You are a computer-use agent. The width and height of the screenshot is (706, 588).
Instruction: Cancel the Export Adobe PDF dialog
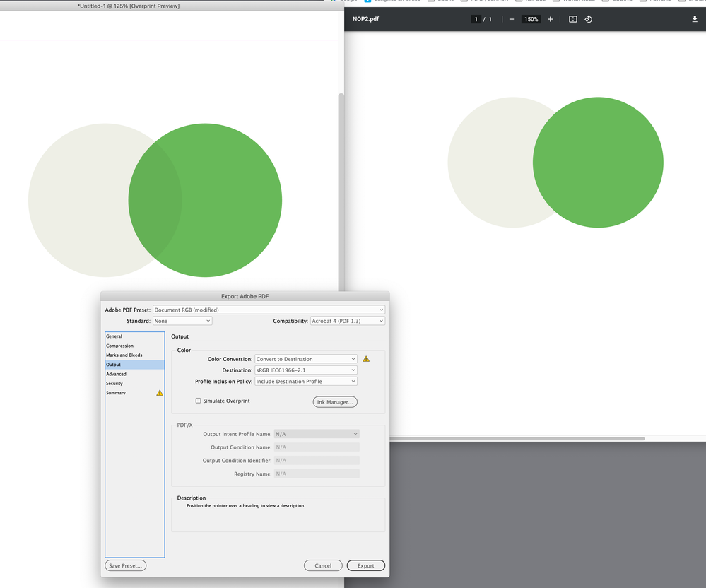(323, 565)
